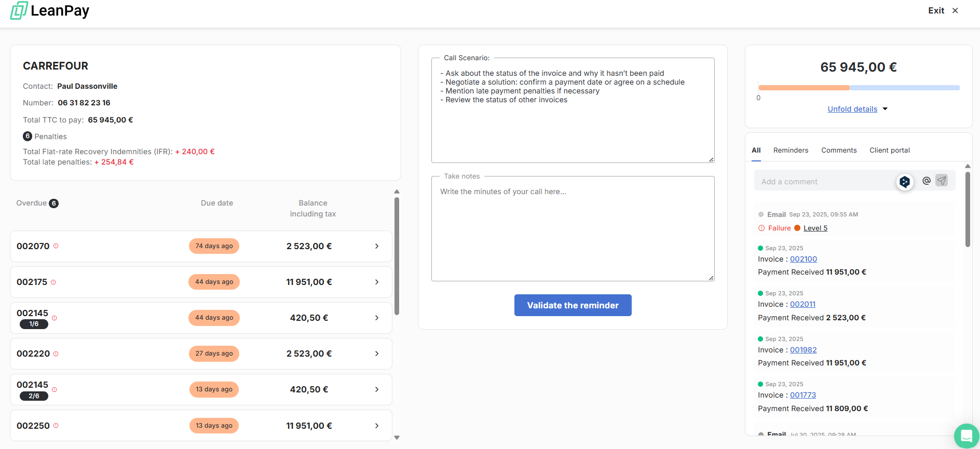Click the warning icon next to invoice 002070

pos(56,246)
